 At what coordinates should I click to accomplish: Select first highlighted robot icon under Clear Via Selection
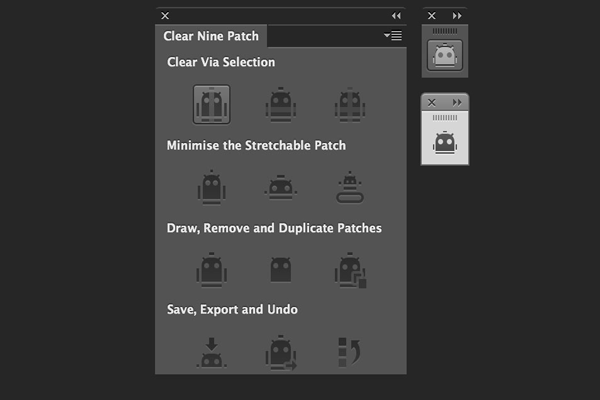pos(212,104)
